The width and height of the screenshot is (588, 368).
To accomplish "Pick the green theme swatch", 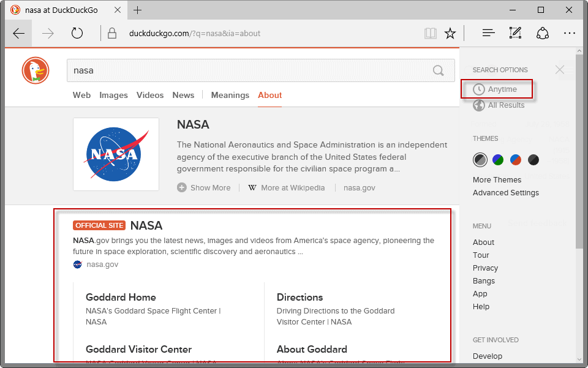I will 498,159.
